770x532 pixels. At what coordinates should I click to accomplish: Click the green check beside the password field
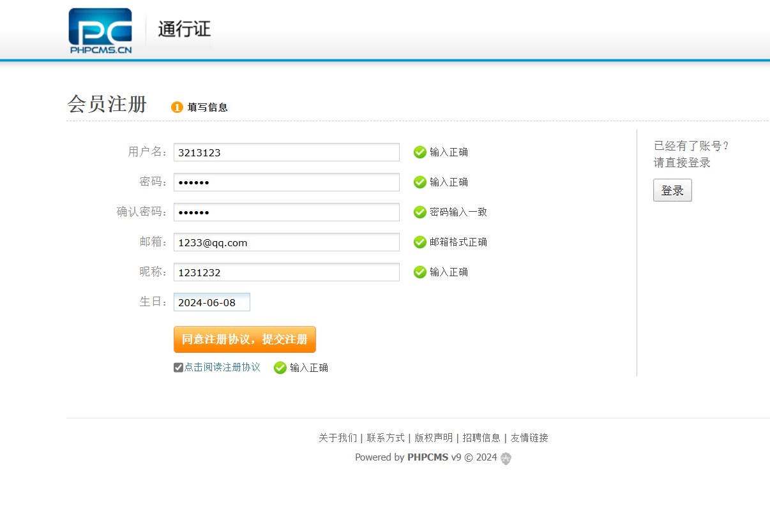coord(420,182)
